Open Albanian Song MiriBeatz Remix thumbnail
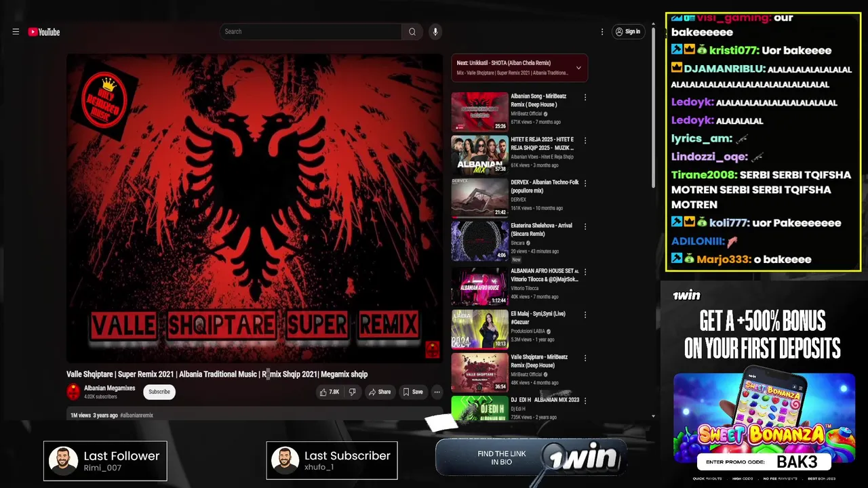Image resolution: width=868 pixels, height=488 pixels. pos(479,111)
